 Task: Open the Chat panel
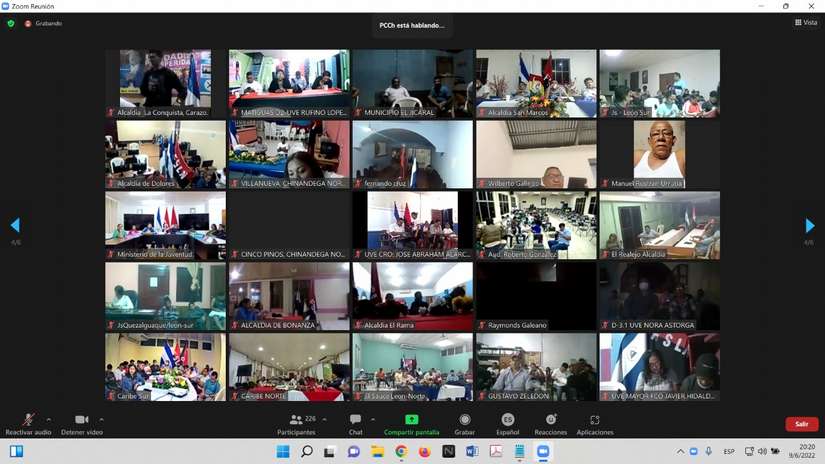(356, 425)
